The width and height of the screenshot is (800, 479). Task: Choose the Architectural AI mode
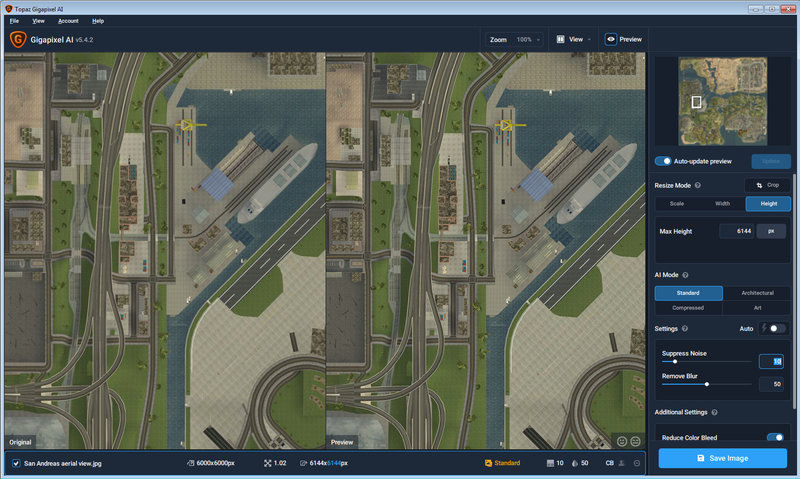pos(757,293)
